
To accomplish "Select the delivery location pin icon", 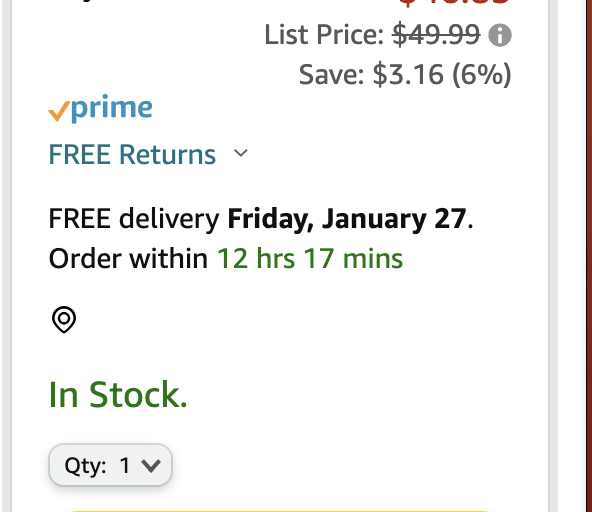I will (x=64, y=319).
